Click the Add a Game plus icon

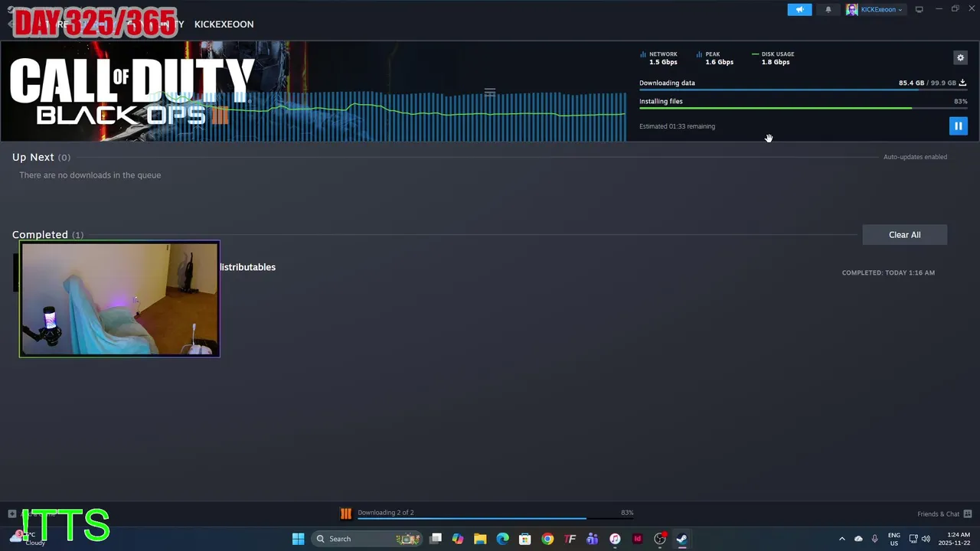coord(11,514)
